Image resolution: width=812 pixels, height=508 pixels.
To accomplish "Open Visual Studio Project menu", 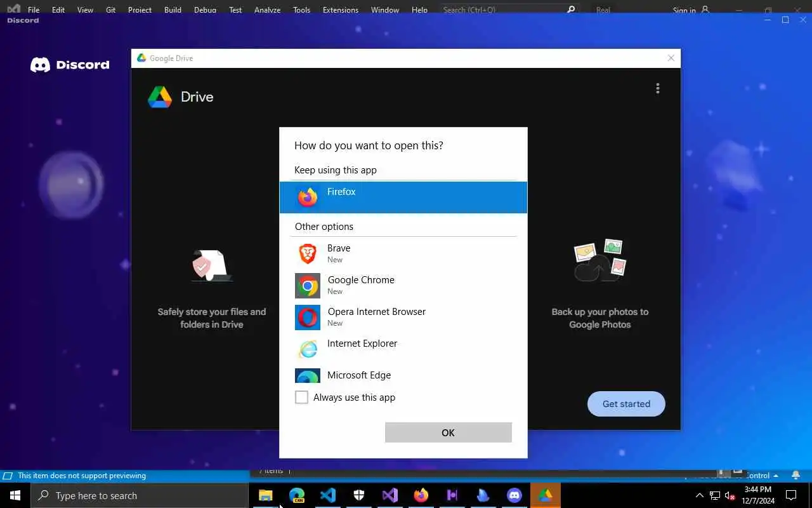I will (140, 10).
